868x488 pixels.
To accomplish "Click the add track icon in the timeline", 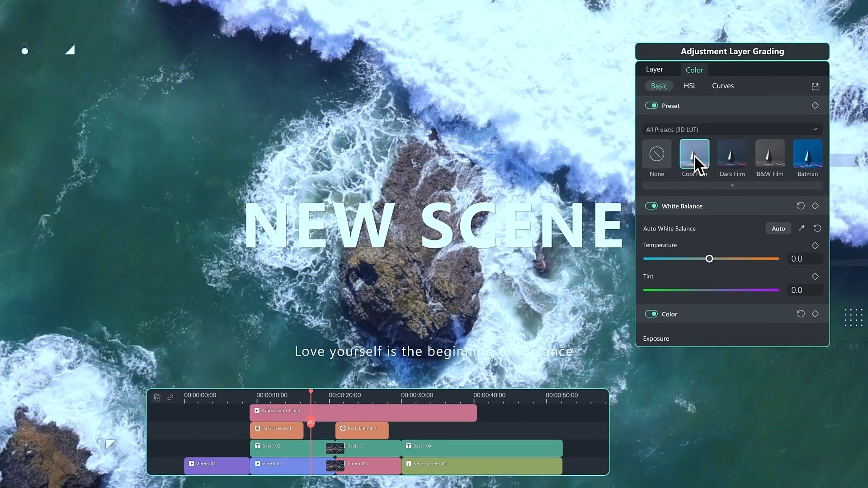I will (157, 398).
